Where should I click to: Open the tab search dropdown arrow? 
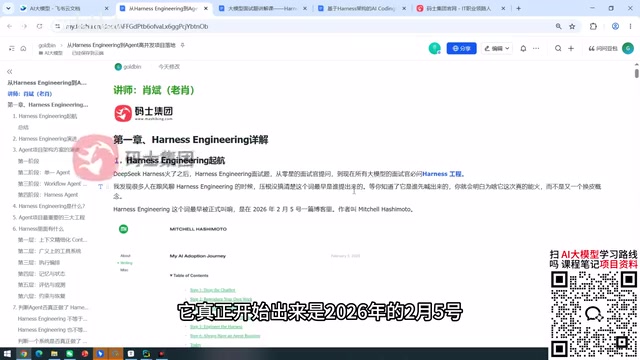click(x=8, y=8)
